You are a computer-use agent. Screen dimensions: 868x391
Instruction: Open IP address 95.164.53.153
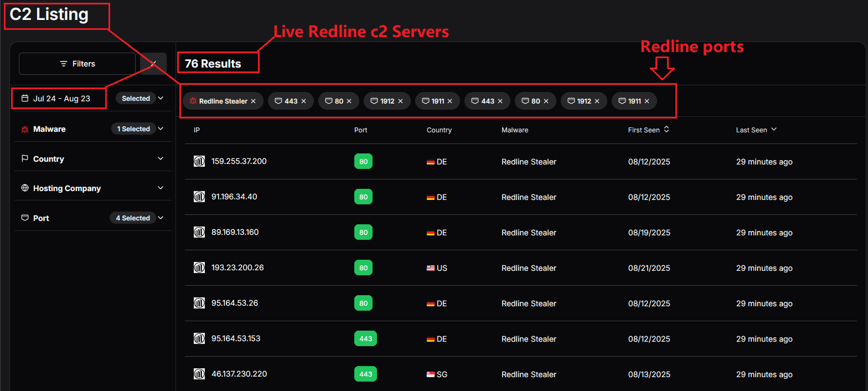(x=236, y=338)
